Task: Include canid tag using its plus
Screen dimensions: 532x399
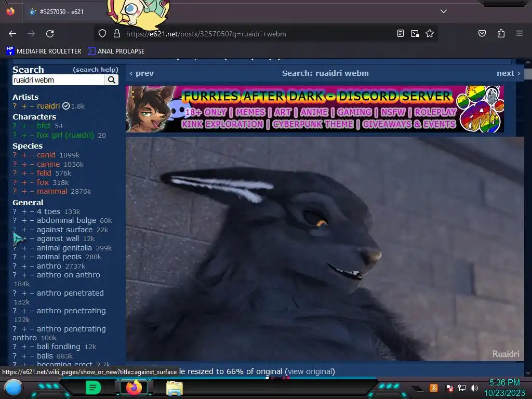Action: click(24, 155)
